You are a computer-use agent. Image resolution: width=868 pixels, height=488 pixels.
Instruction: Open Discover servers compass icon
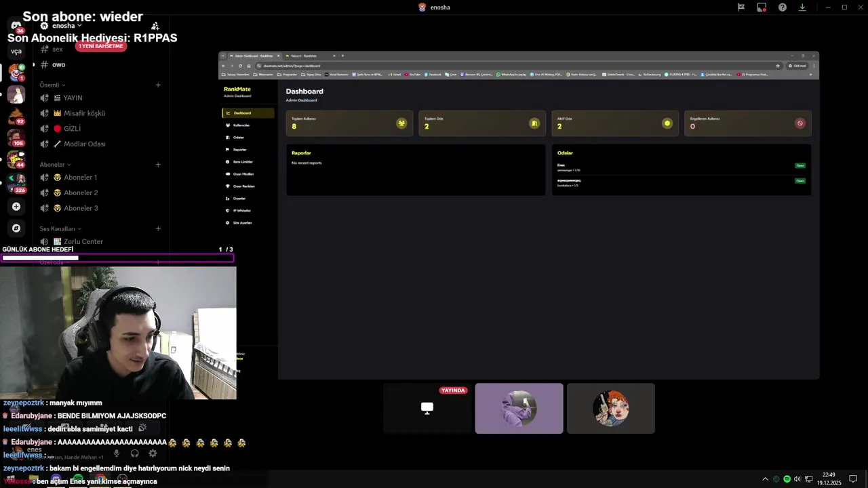point(16,228)
